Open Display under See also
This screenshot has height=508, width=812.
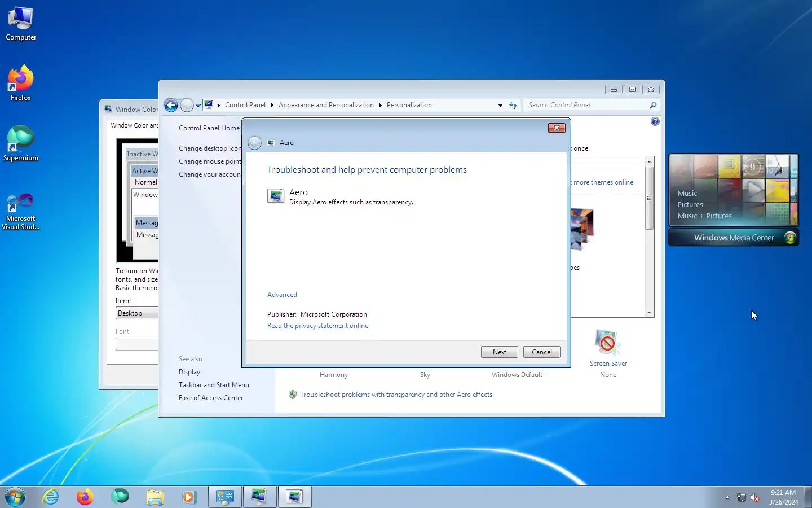[x=189, y=372]
